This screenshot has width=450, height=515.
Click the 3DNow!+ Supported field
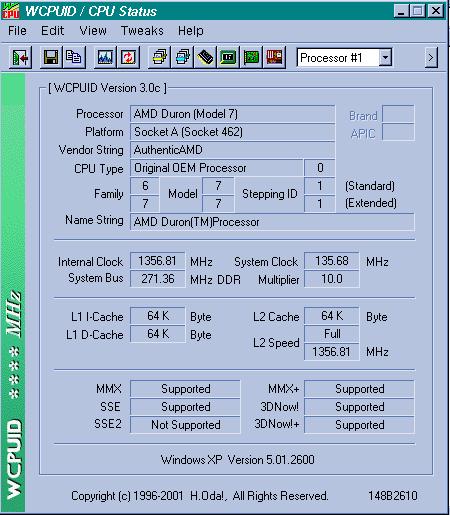359,425
